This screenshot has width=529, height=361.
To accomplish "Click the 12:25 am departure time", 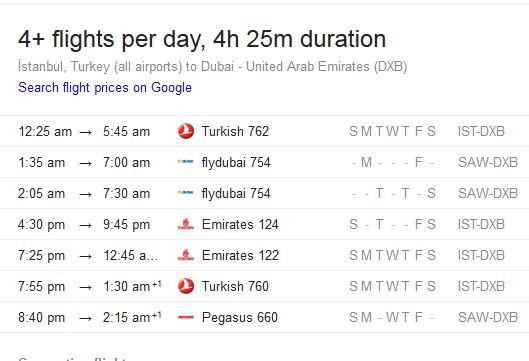I will tap(45, 132).
